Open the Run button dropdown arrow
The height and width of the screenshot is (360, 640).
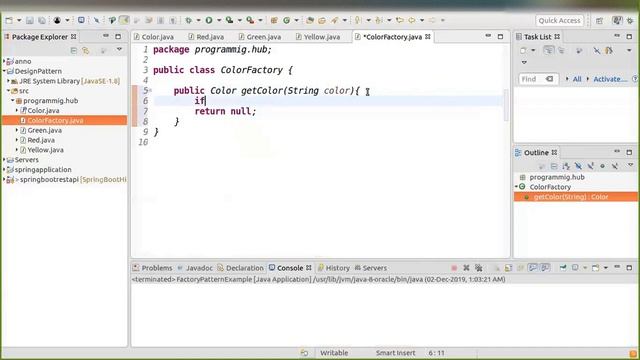(x=218, y=20)
